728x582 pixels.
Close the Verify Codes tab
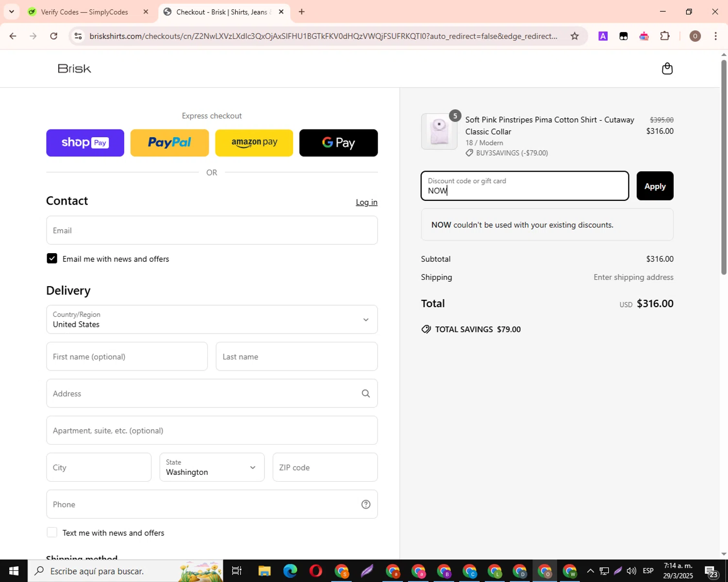(x=146, y=12)
